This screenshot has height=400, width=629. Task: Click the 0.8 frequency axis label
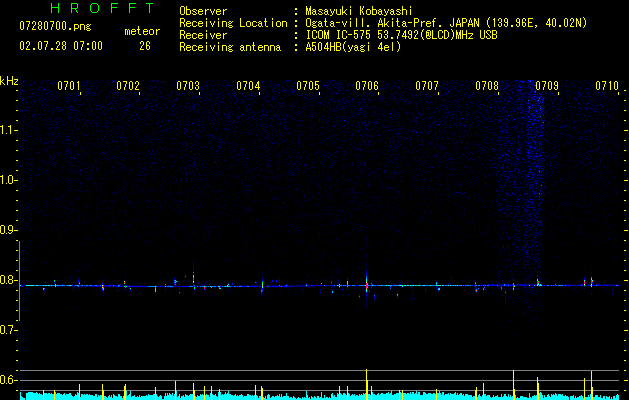pos(8,280)
